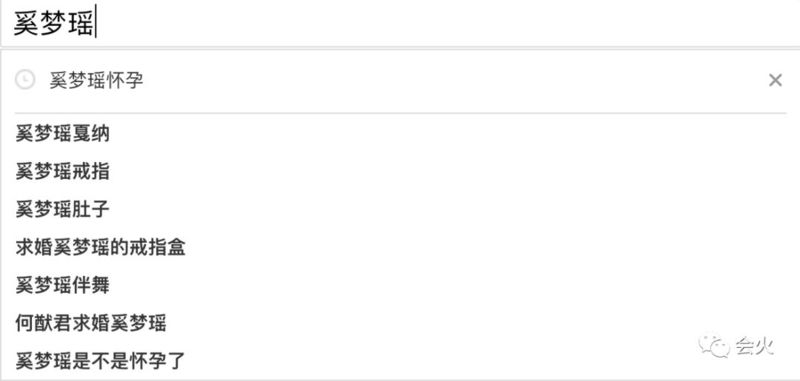Viewport: 800px width, 381px height.
Task: Click the blank area beside the 奚梦瑶伴舞 suggestion
Action: click(449, 286)
